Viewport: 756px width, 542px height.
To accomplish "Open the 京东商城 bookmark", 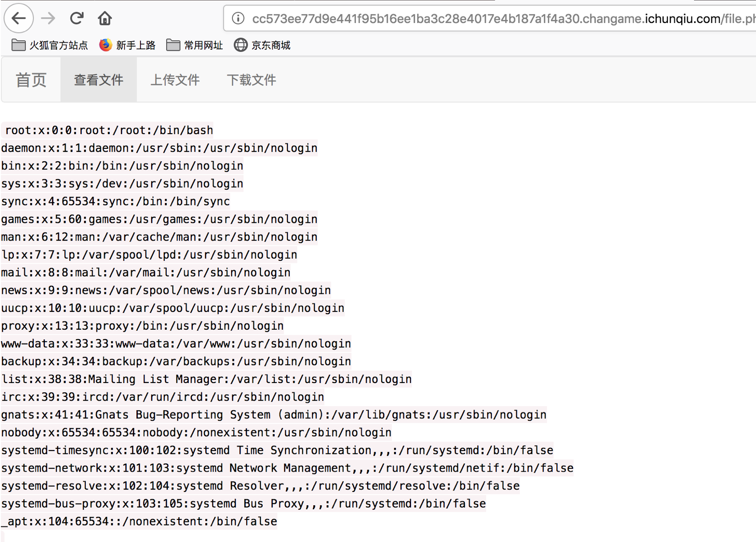I will [x=262, y=45].
